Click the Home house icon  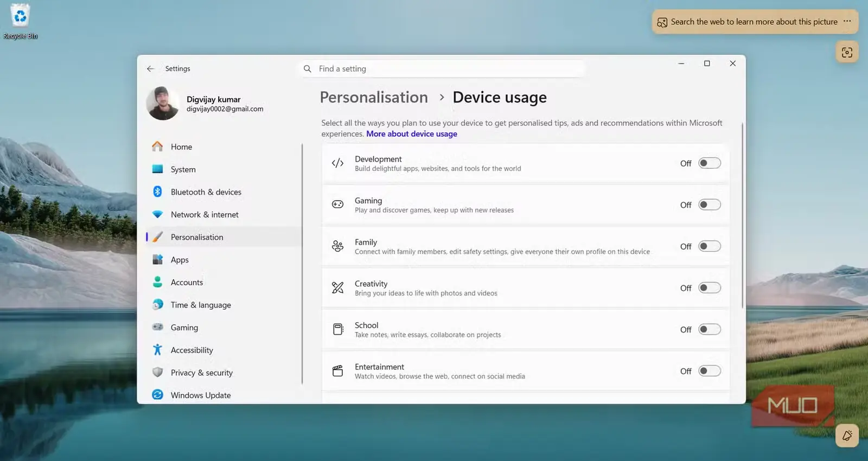(x=157, y=146)
